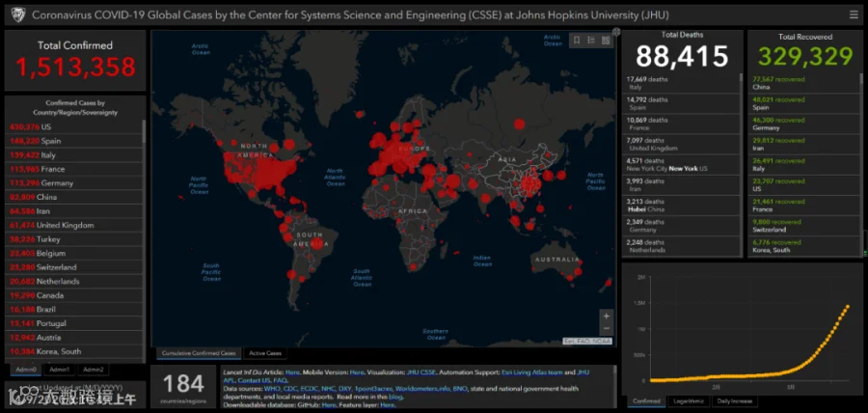Switch to Active Cases map tab
868x413 pixels.
[265, 353]
